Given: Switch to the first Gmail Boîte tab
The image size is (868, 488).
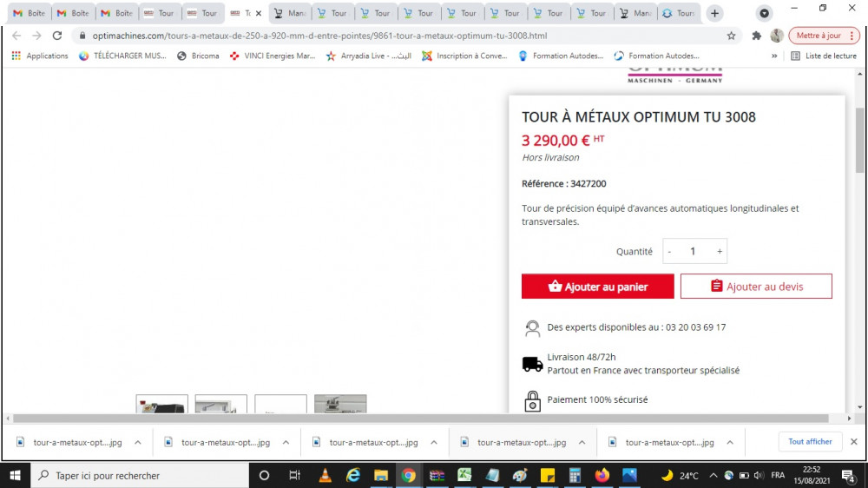Looking at the screenshot, I should [x=29, y=13].
